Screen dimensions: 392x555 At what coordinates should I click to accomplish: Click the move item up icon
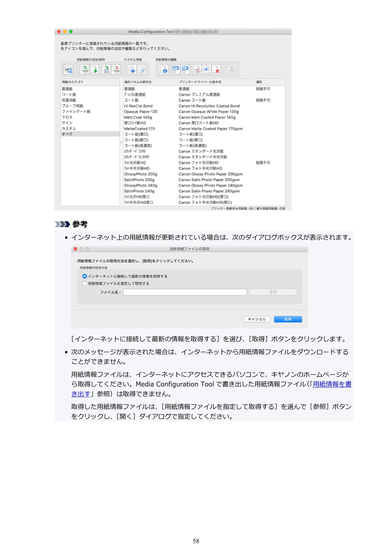click(x=175, y=70)
